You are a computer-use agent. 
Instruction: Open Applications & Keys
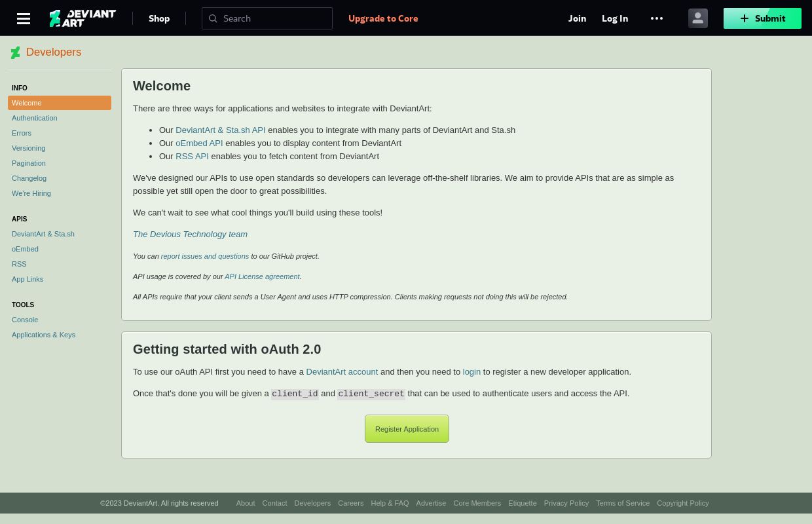point(43,335)
